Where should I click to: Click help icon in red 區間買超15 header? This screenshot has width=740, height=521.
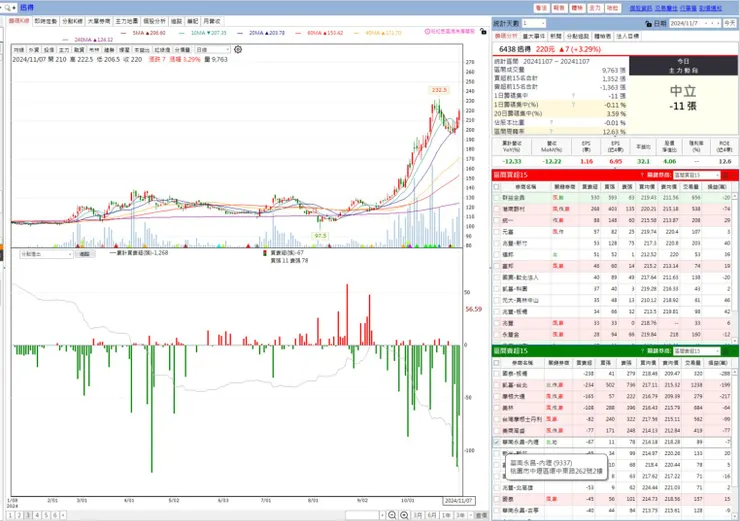click(x=642, y=175)
